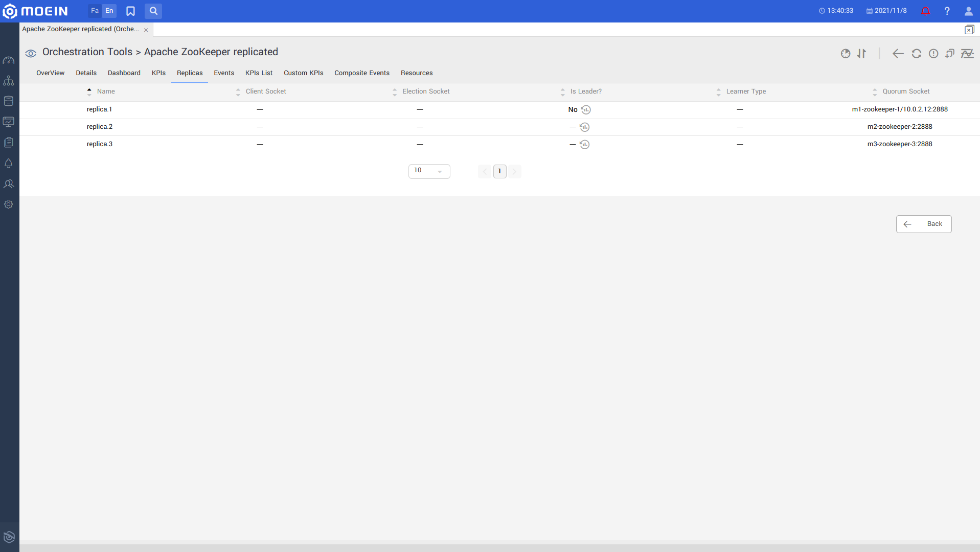Select page 1 in pagination
Viewport: 980px width, 552px height.
tap(500, 171)
